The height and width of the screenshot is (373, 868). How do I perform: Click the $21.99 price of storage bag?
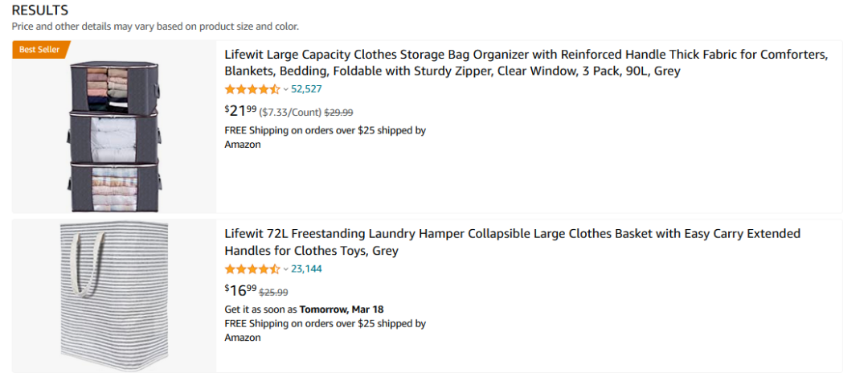point(241,111)
